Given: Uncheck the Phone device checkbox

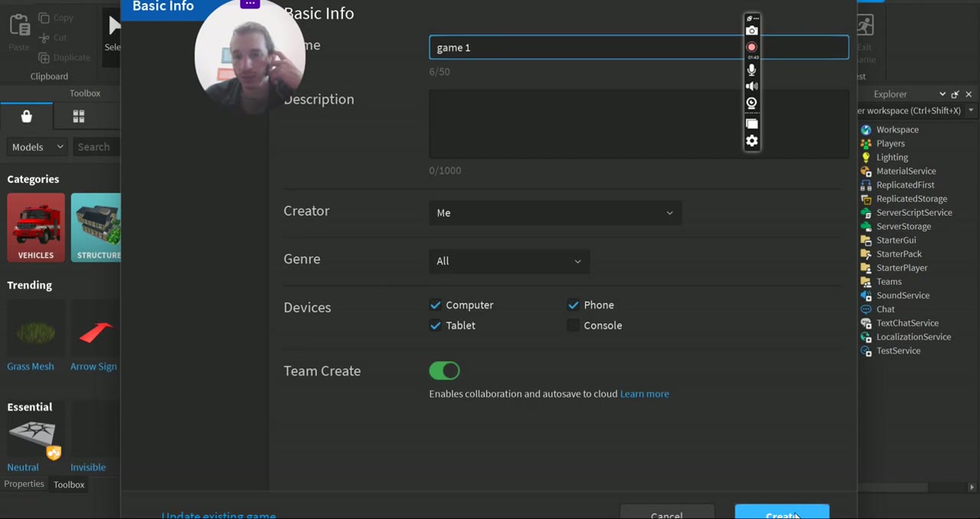Looking at the screenshot, I should pos(573,305).
